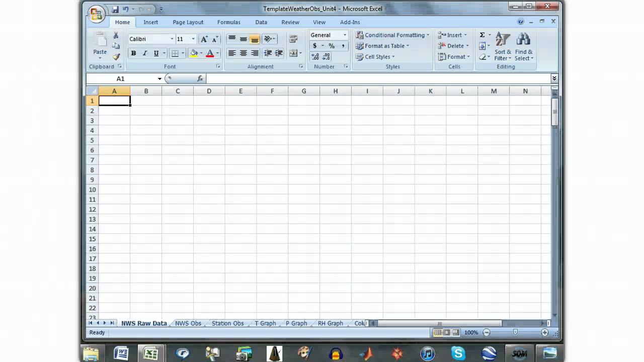
Task: Click Increase Decimal icon
Action: [315, 57]
